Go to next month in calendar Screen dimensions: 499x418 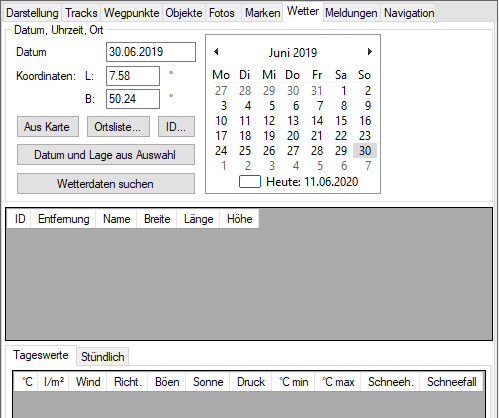click(x=369, y=52)
